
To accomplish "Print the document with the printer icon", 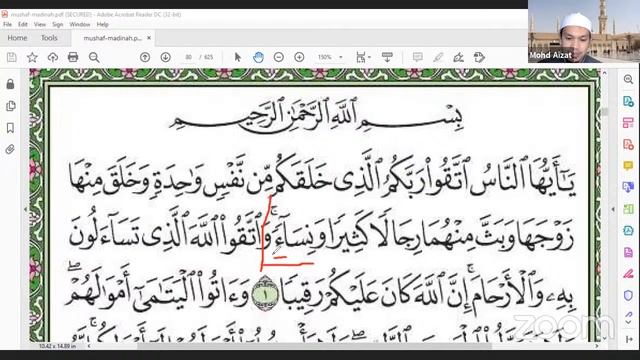I will 73,57.
